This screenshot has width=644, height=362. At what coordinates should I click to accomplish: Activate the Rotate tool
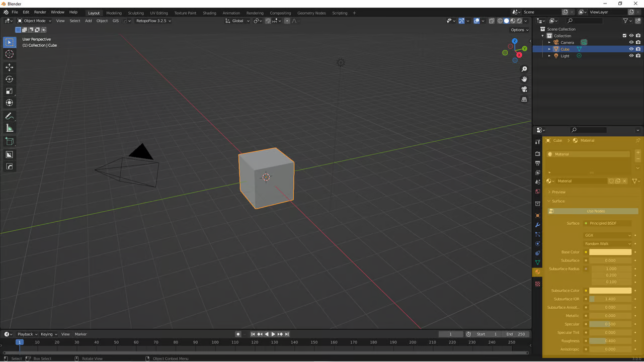click(x=9, y=79)
